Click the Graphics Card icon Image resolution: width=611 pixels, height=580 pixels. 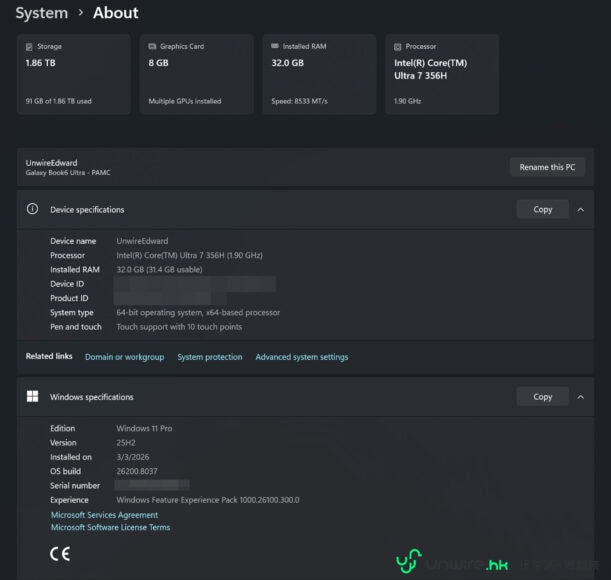[152, 46]
